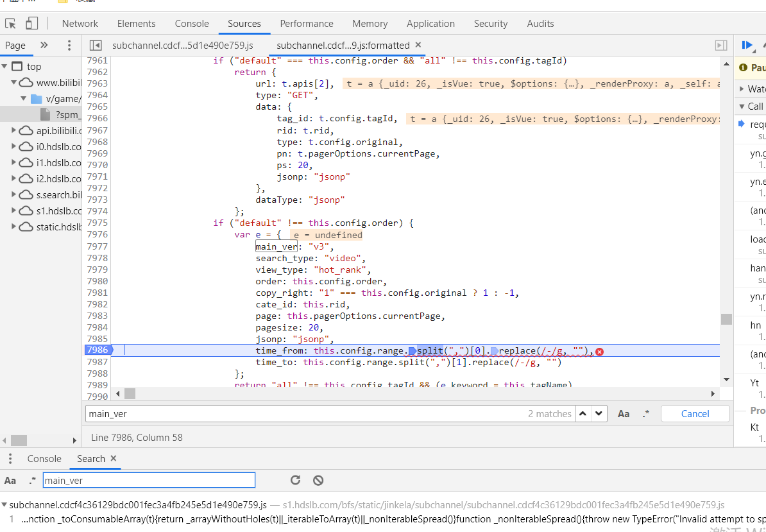The height and width of the screenshot is (532, 766).
Task: Switch to the drawer Console tab
Action: click(44, 459)
